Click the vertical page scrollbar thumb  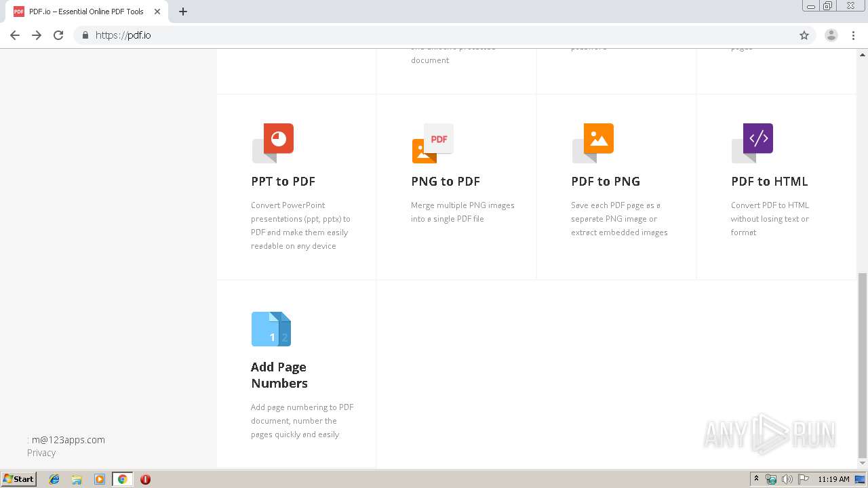tap(862, 365)
